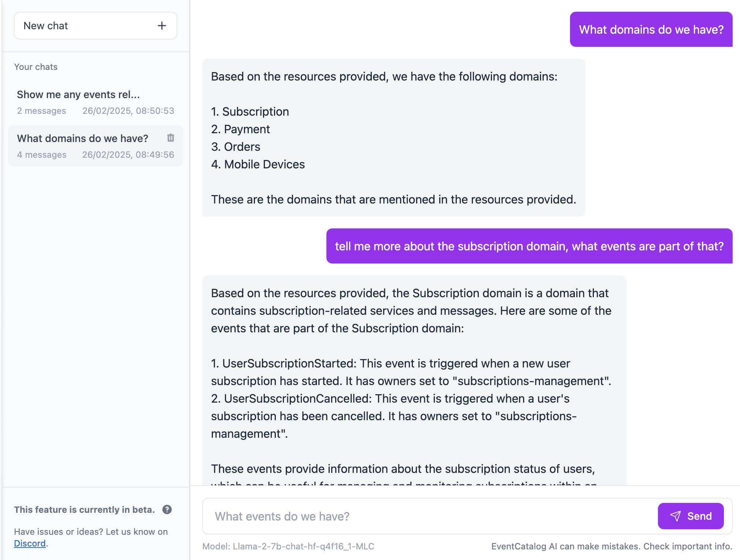Click the paper plane icon inside the Send button

[675, 516]
